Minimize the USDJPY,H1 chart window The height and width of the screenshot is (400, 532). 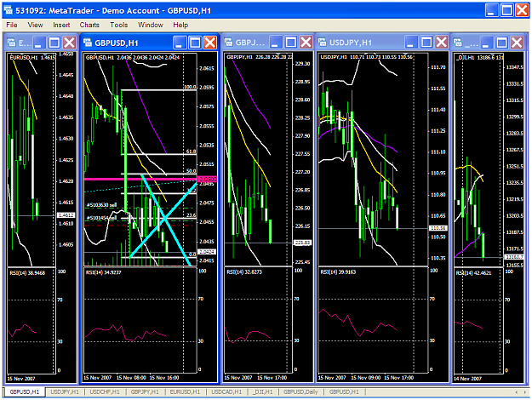pyautogui.click(x=411, y=43)
